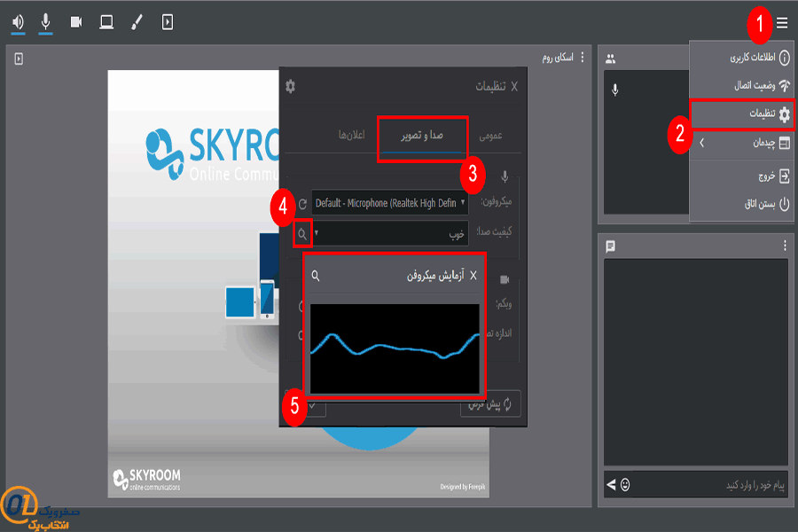798x532 pixels.
Task: Choose بستن اتاق to close the room
Action: tap(741, 204)
